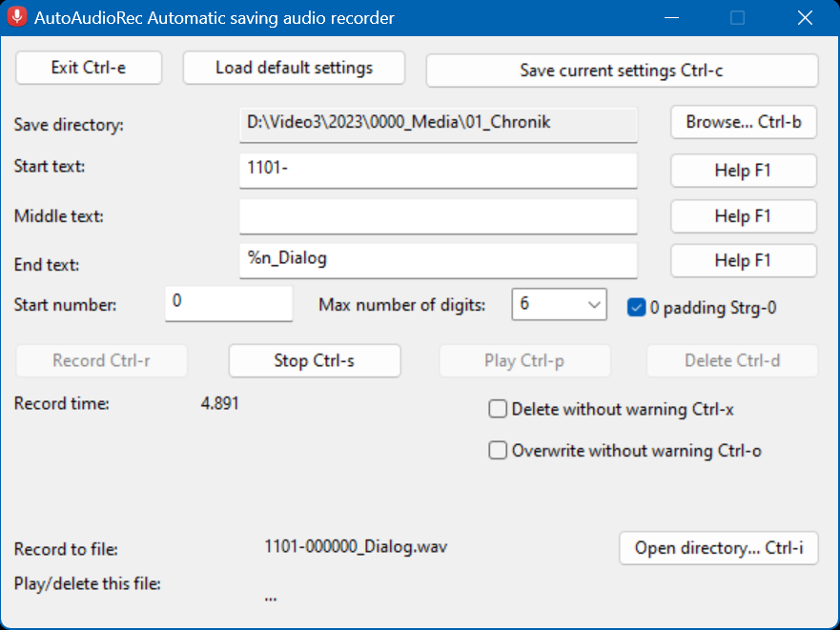
Task: Click the Open directory button
Action: pos(719,548)
